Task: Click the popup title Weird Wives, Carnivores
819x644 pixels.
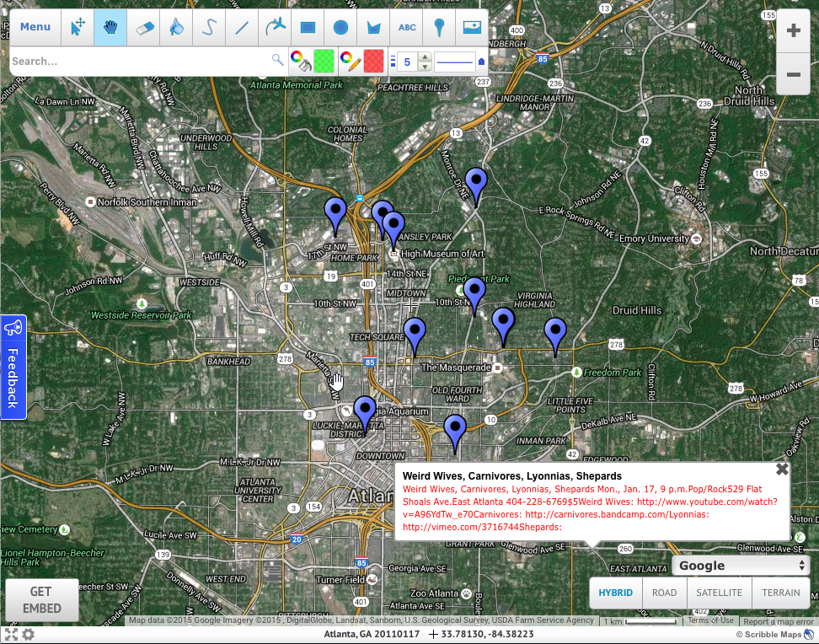Action: coord(512,476)
